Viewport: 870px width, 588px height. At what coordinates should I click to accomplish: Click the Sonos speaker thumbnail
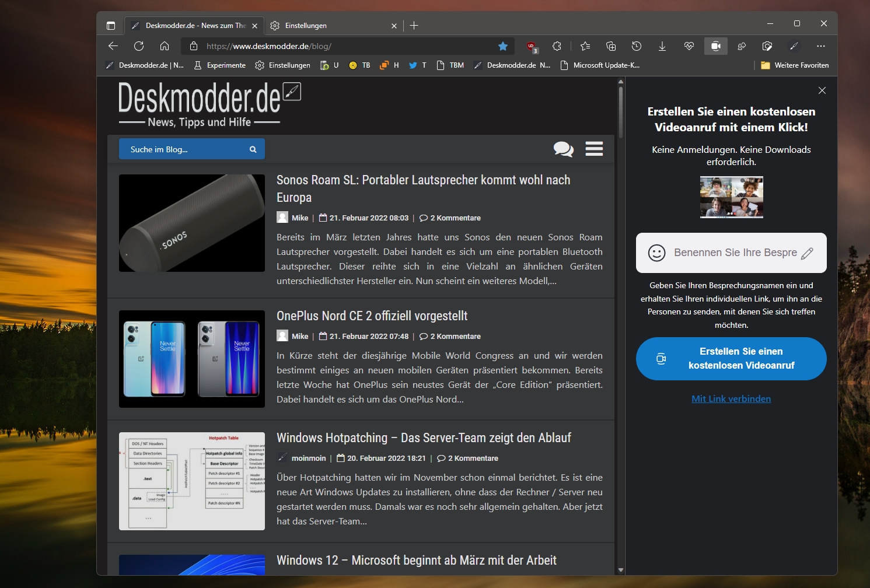pyautogui.click(x=192, y=223)
